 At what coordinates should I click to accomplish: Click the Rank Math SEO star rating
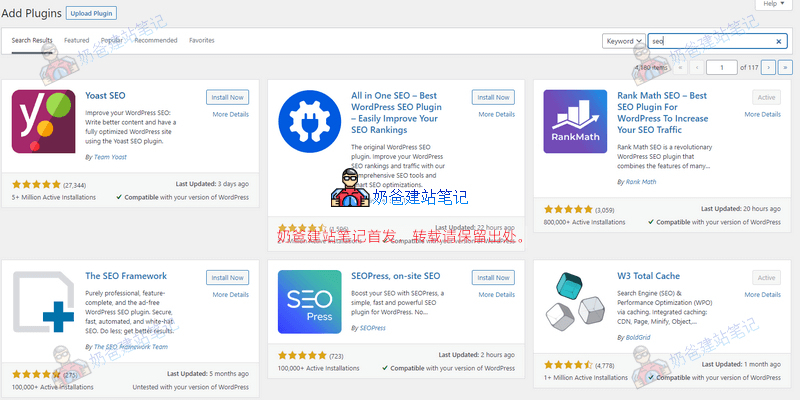click(x=568, y=209)
